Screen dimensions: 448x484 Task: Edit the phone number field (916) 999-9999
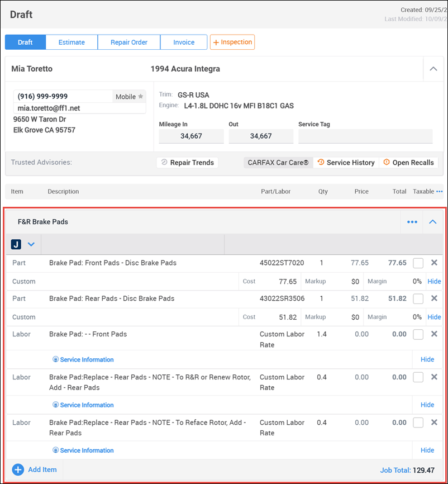(x=63, y=96)
